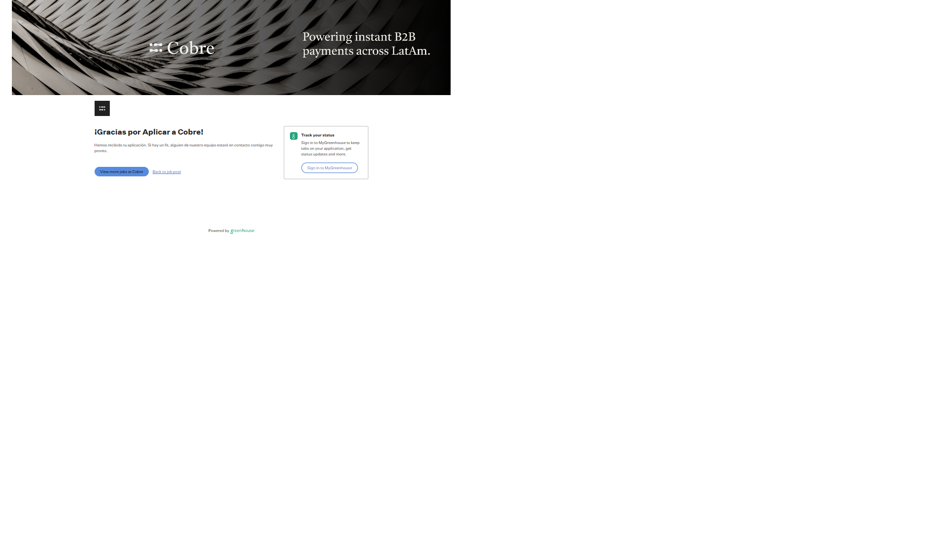This screenshot has width=925, height=560.
Task: Click the MyGreenhouse description text in card
Action: pos(330,143)
